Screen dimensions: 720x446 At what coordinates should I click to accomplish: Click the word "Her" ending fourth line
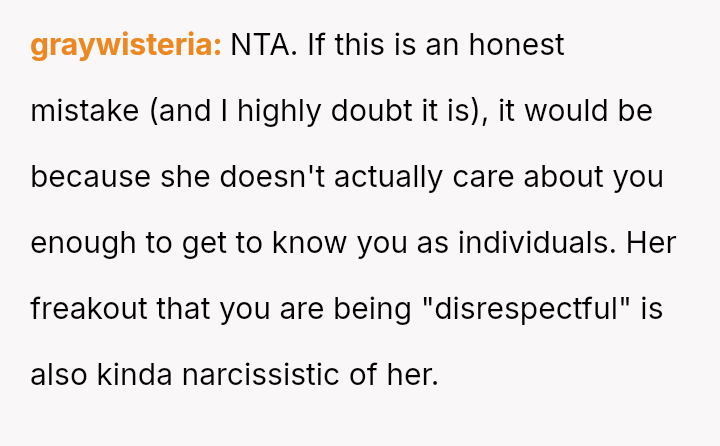[649, 243]
